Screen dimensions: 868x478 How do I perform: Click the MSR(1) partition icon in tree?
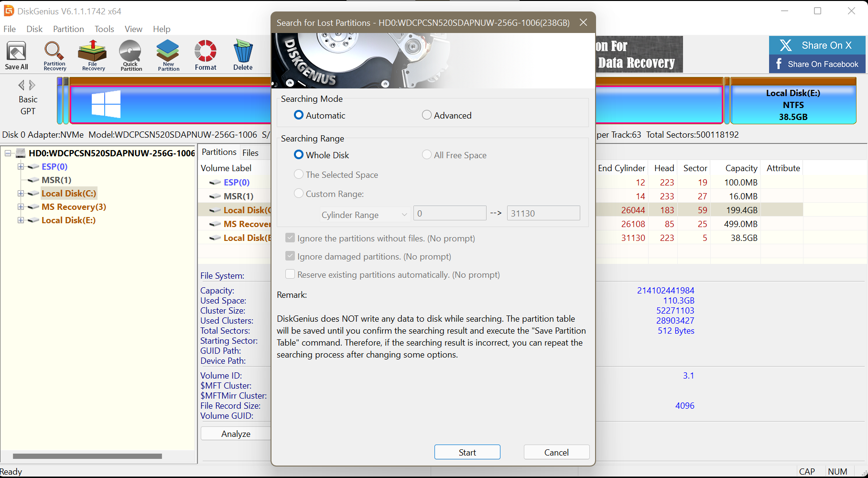pos(33,180)
